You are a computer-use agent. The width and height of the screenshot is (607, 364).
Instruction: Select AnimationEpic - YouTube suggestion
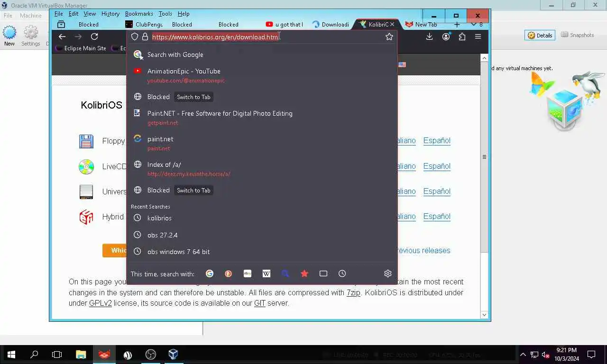tap(262, 75)
